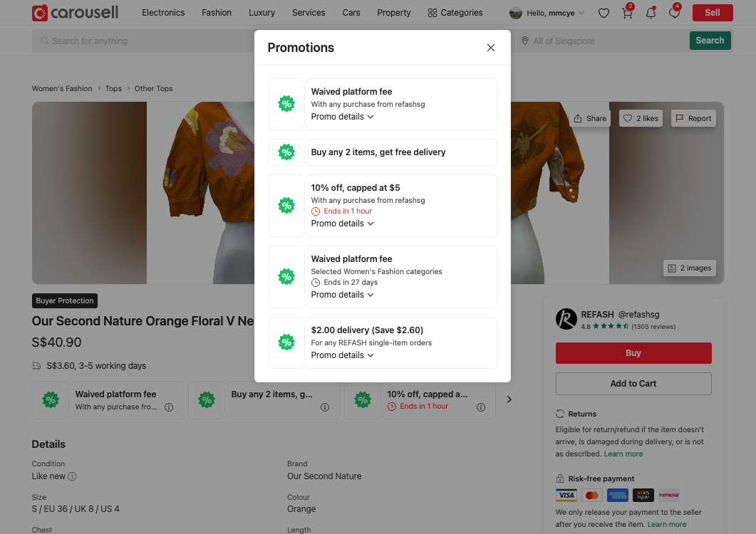Expand Promo details for $2.00 delivery
Image resolution: width=756 pixels, height=534 pixels.
coord(342,355)
